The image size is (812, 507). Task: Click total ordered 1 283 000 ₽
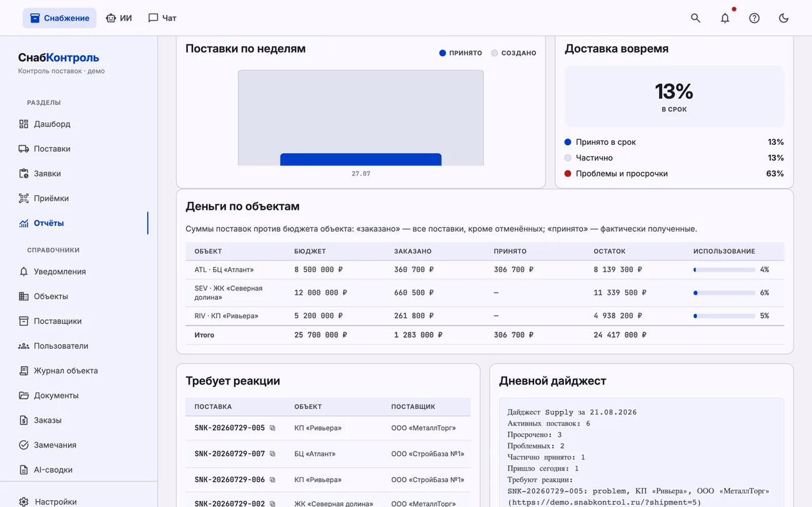pyautogui.click(x=418, y=335)
